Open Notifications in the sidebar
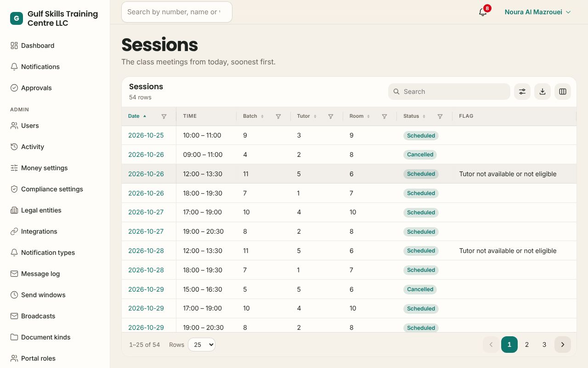 [55, 67]
